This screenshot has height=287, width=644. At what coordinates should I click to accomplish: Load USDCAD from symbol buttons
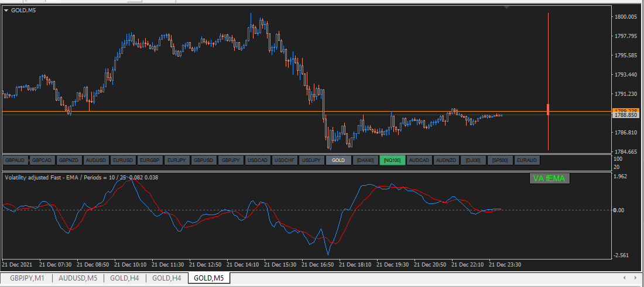(x=258, y=160)
